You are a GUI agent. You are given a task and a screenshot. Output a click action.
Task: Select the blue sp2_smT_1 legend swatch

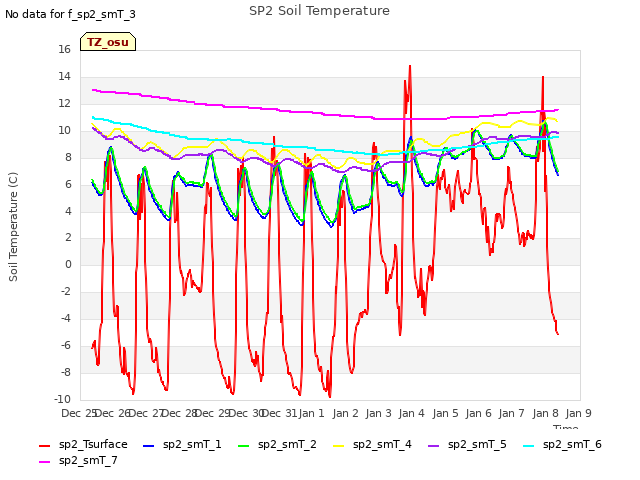tap(149, 446)
